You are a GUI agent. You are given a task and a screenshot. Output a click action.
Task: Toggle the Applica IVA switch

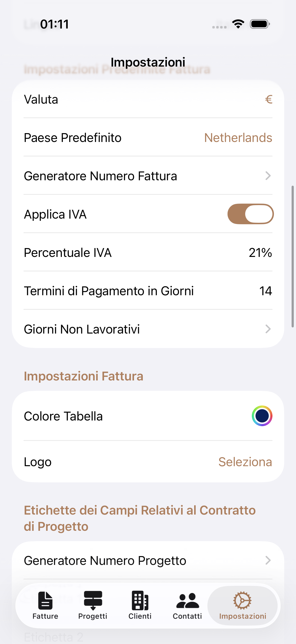coord(250,214)
